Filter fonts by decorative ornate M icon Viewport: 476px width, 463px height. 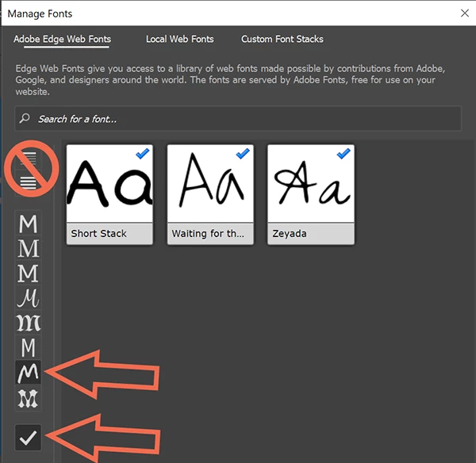[28, 398]
